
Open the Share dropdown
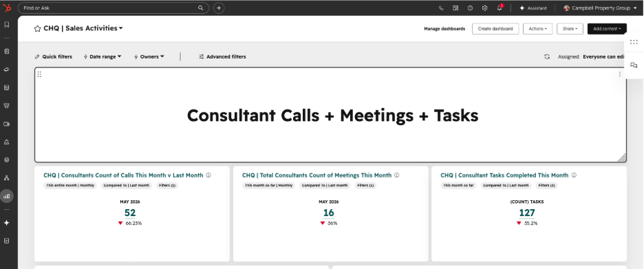pyautogui.click(x=570, y=29)
